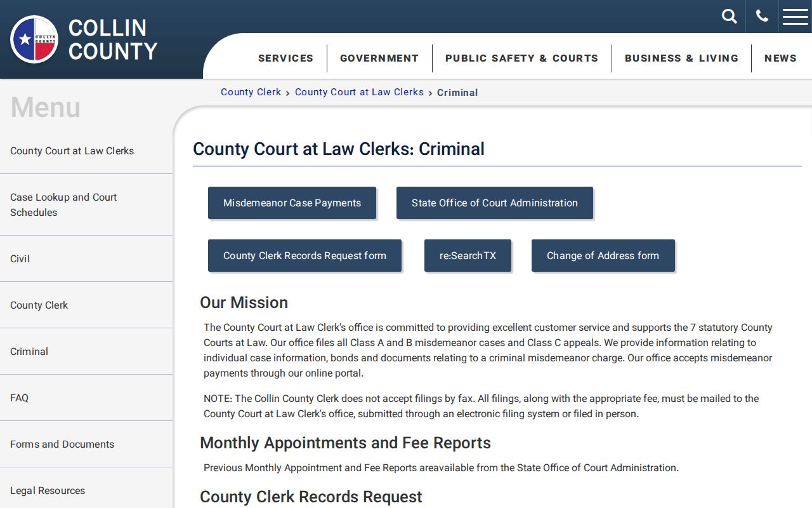Screen dimensions: 812x508
Task: Open the Change of Address form
Action: tap(603, 256)
